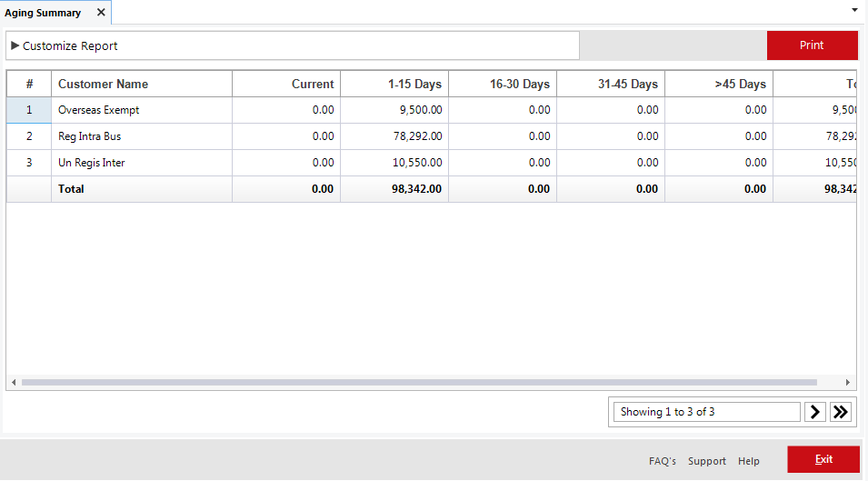This screenshot has height=481, width=868.
Task: Click the scroll right arrow
Action: click(847, 383)
